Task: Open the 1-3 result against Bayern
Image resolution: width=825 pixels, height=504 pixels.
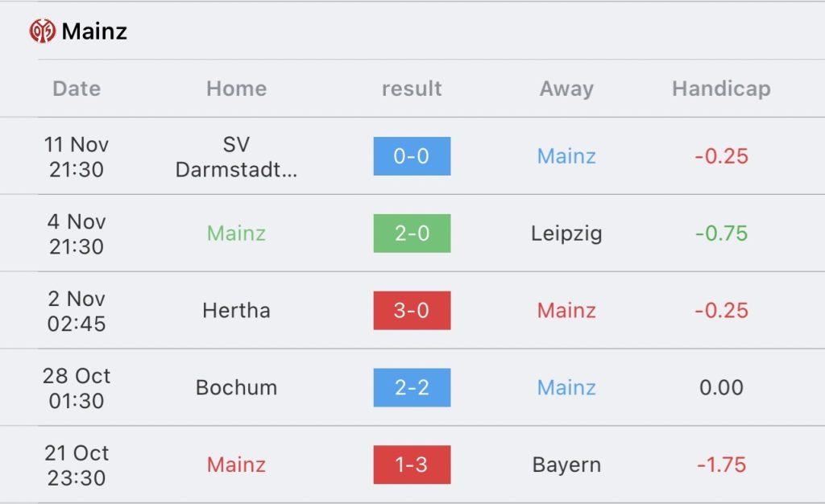Action: click(x=412, y=465)
